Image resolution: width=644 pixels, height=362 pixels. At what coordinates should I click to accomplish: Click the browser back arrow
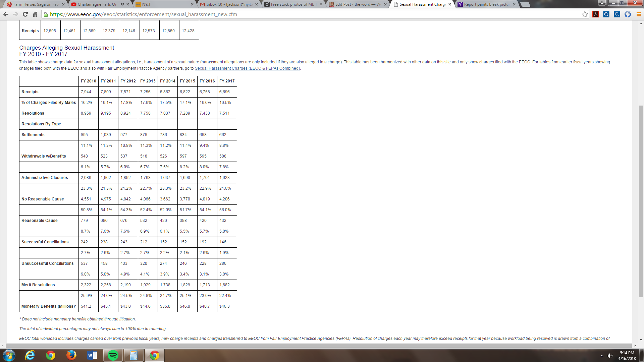coord(6,14)
